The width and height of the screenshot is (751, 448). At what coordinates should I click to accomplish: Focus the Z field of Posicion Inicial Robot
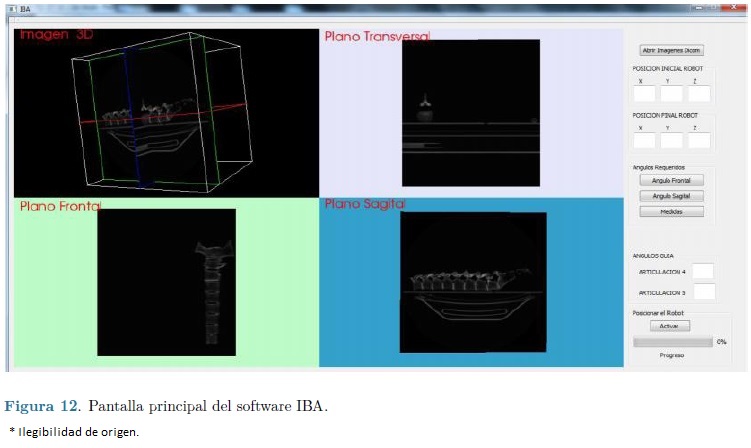coord(699,94)
